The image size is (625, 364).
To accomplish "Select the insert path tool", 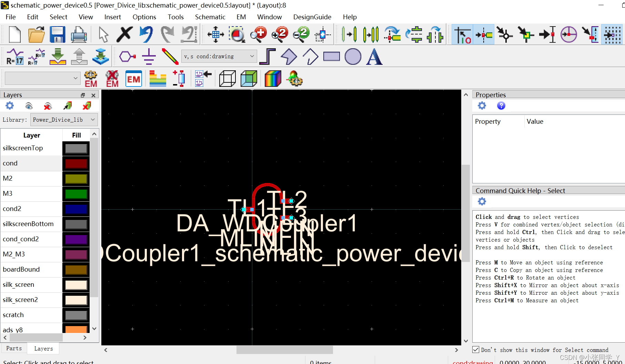I will pyautogui.click(x=267, y=57).
